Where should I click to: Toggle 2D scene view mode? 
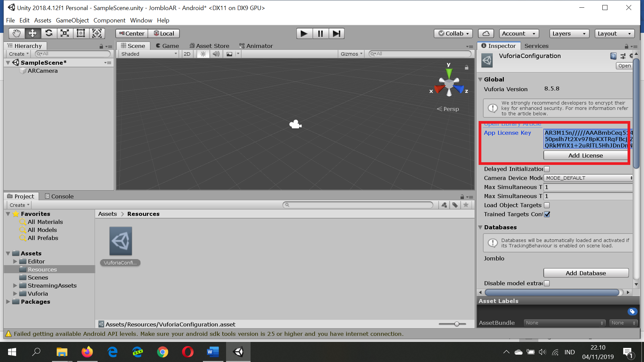187,54
